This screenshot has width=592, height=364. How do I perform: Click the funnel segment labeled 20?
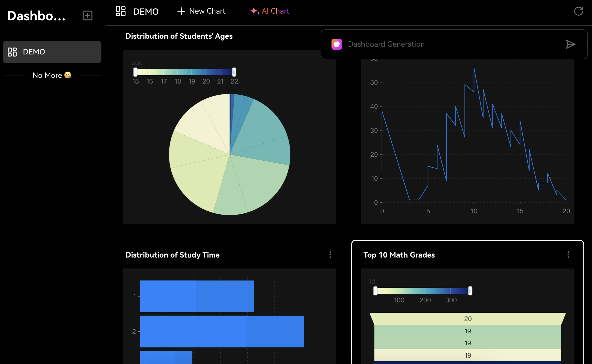pyautogui.click(x=468, y=319)
